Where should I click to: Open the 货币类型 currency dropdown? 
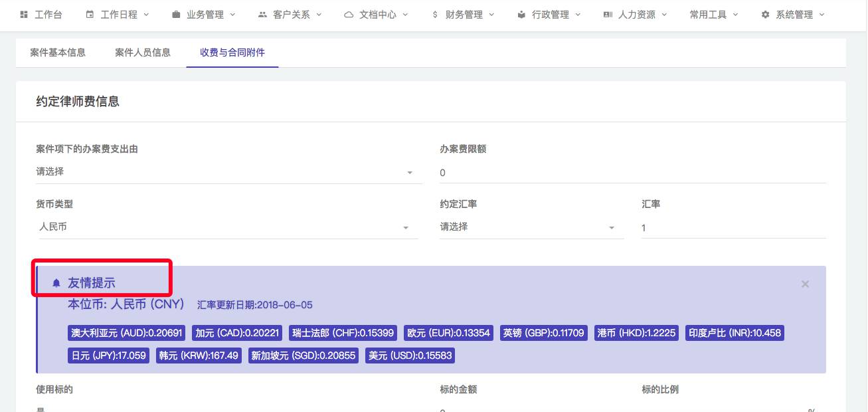pyautogui.click(x=405, y=228)
